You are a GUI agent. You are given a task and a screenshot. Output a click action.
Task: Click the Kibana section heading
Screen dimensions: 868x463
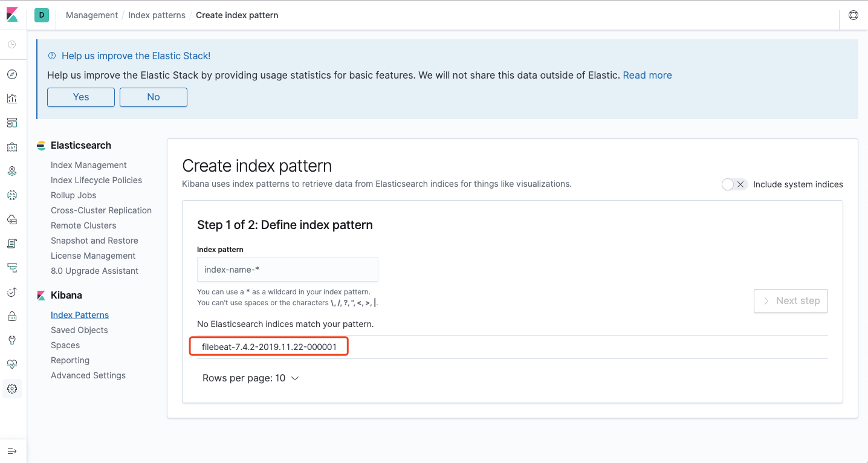pyautogui.click(x=66, y=295)
